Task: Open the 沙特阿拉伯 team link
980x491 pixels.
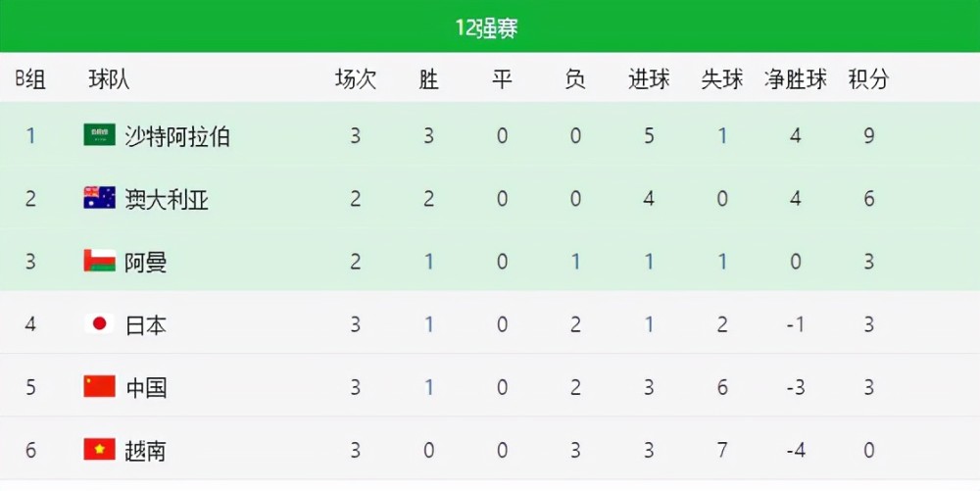Action: click(177, 136)
